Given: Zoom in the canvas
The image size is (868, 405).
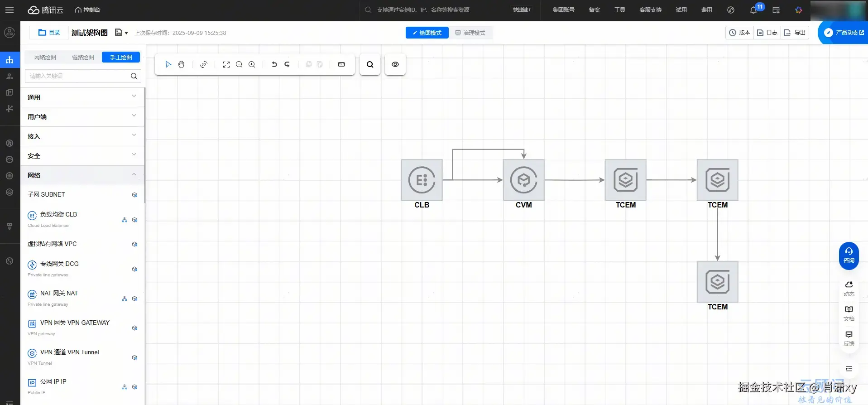Looking at the screenshot, I should tap(252, 64).
